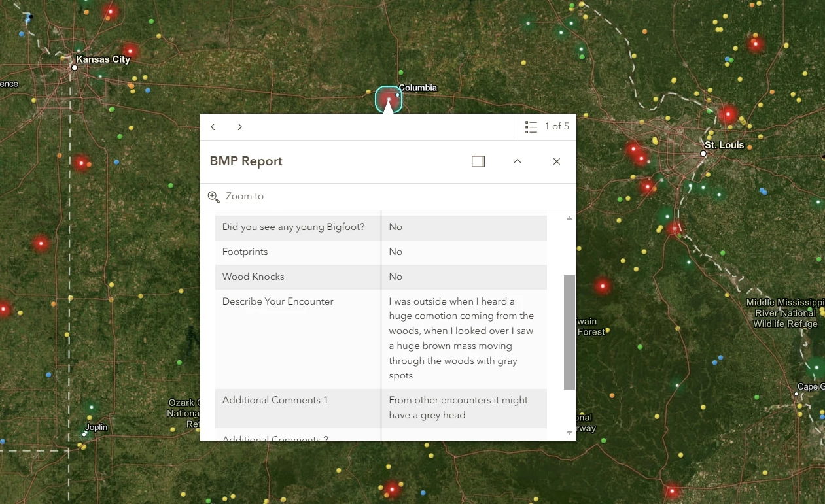Click the Middle Mississippi River Wildlife Refuge label
Image resolution: width=825 pixels, height=504 pixels.
(x=786, y=313)
